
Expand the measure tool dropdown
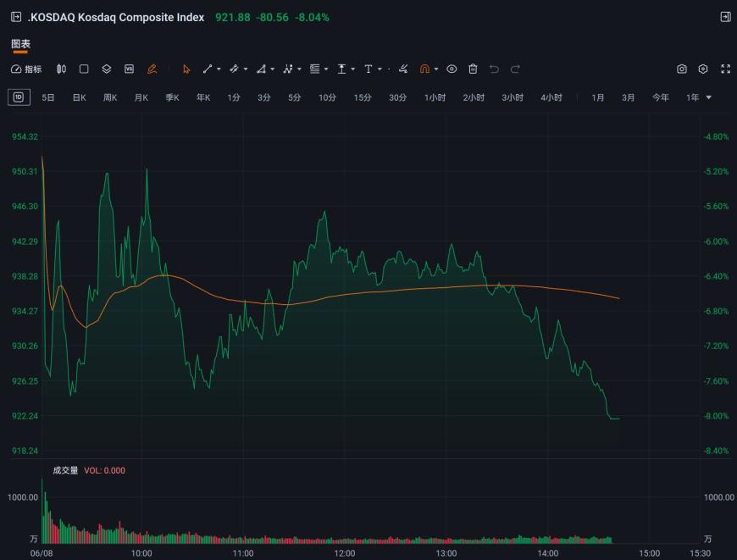pos(353,69)
